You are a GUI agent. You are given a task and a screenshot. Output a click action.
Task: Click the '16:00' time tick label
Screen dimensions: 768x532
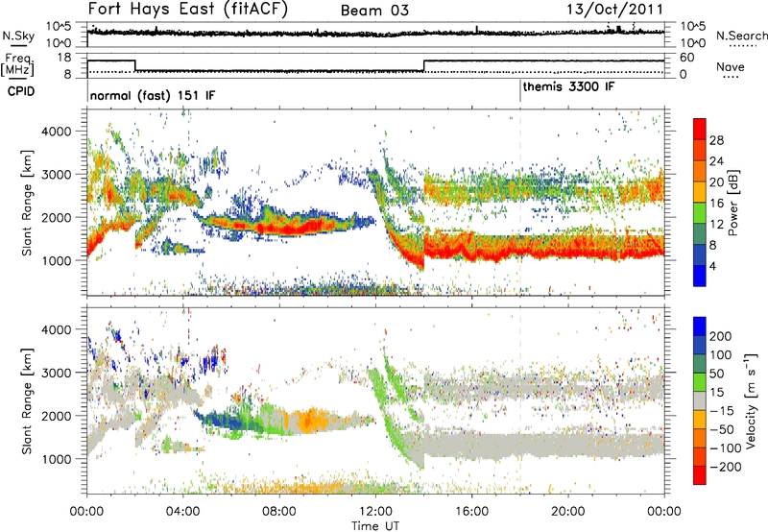471,512
